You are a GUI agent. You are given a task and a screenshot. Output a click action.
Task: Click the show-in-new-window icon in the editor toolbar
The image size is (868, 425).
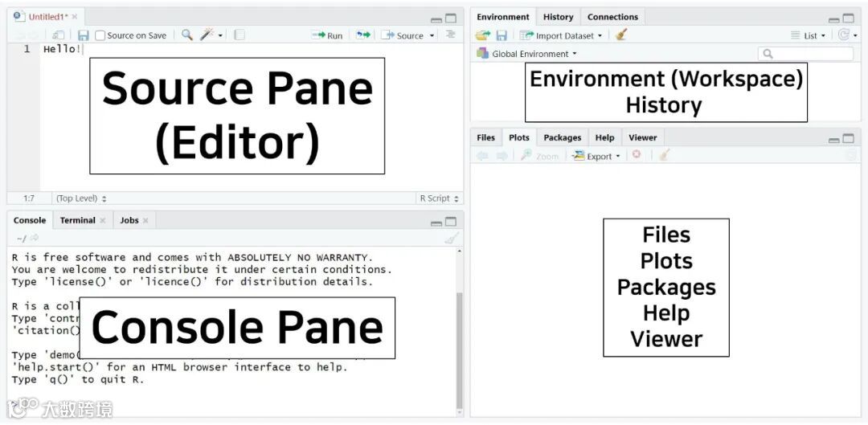click(59, 35)
